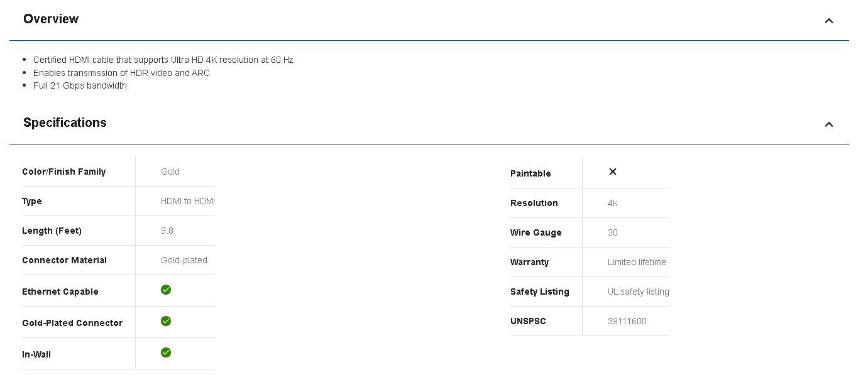Click the HDMI to HDMI type value

coord(187,202)
